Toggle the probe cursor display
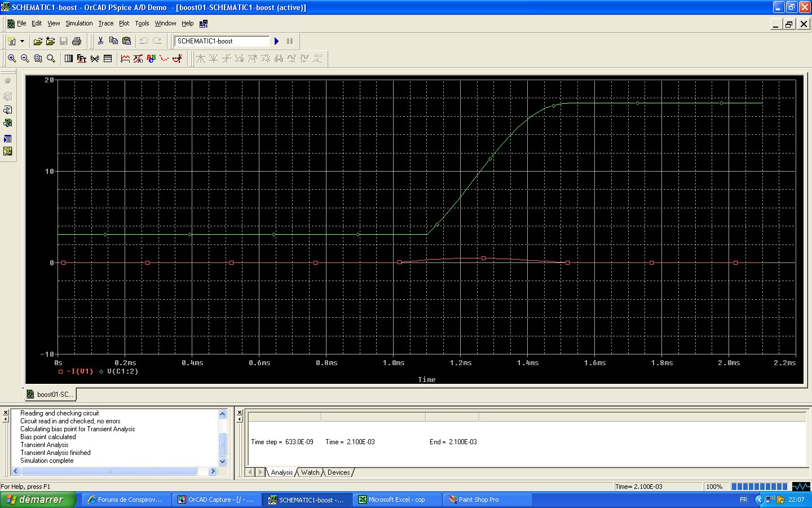This screenshot has width=812, height=508. coord(177,58)
